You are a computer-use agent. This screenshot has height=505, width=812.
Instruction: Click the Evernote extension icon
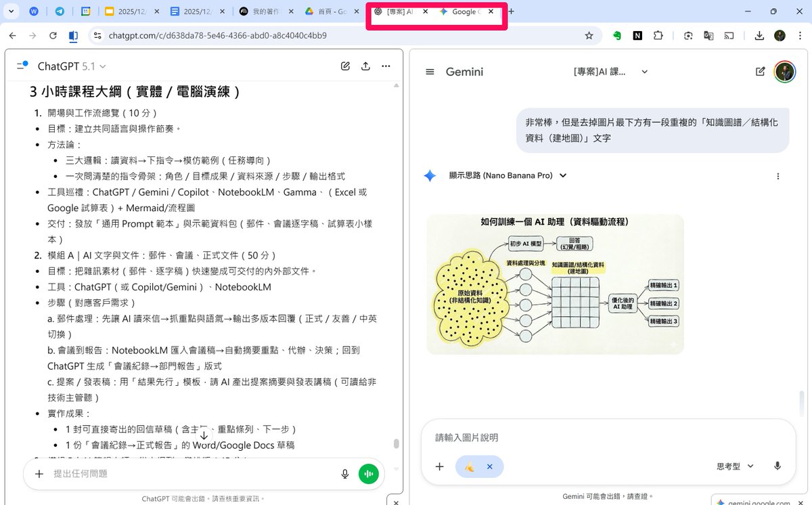tap(617, 35)
